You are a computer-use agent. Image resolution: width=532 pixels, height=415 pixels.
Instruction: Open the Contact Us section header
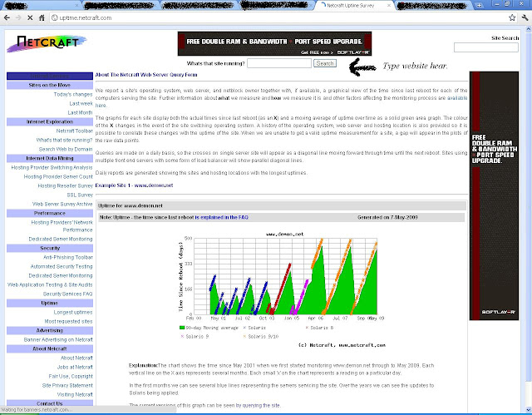click(x=50, y=404)
